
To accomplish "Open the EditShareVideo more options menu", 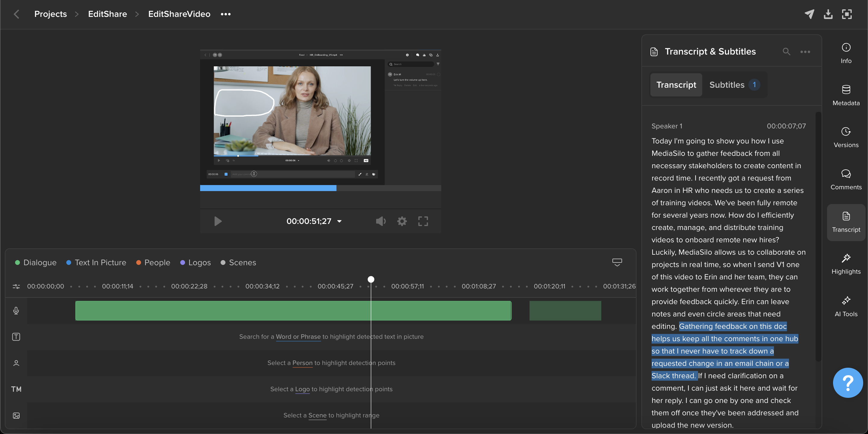I will (225, 14).
